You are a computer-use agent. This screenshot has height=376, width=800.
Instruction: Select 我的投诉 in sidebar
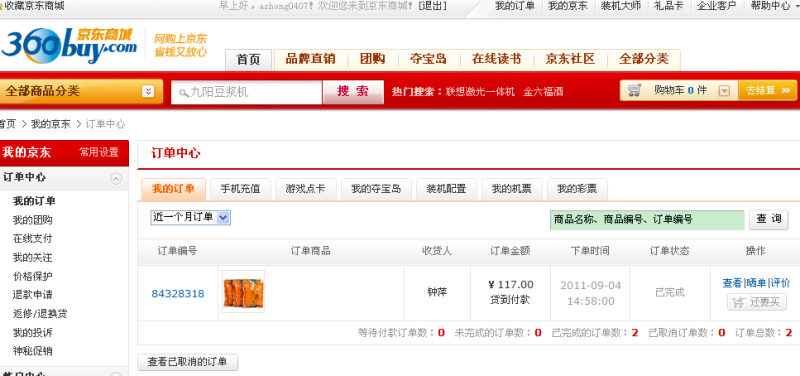[x=32, y=333]
